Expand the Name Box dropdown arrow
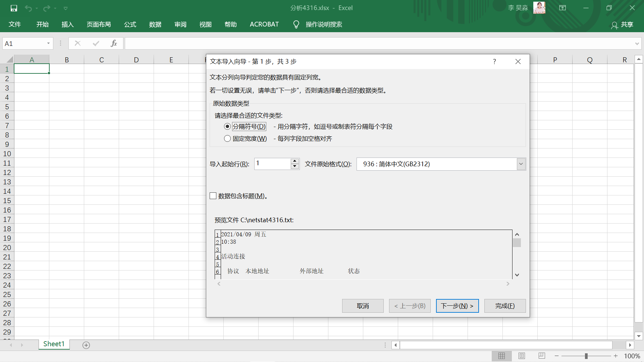This screenshot has height=362, width=644. coord(48,43)
